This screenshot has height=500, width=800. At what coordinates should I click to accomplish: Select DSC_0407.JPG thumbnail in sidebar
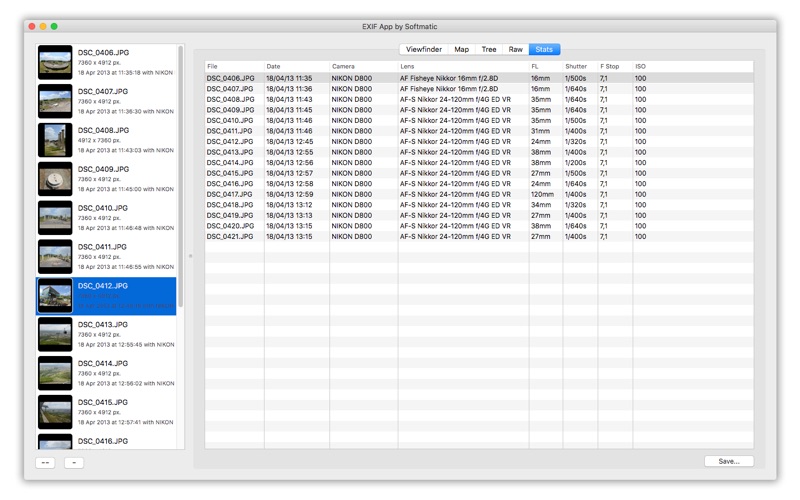click(x=55, y=101)
